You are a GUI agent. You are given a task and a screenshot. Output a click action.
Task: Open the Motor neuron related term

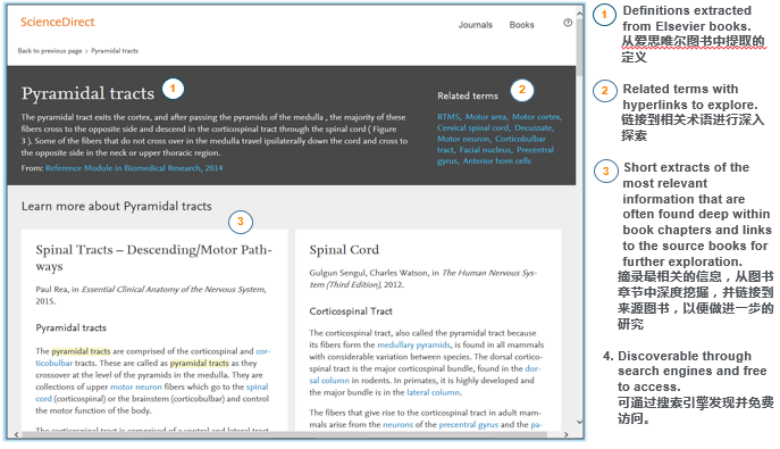(x=463, y=139)
